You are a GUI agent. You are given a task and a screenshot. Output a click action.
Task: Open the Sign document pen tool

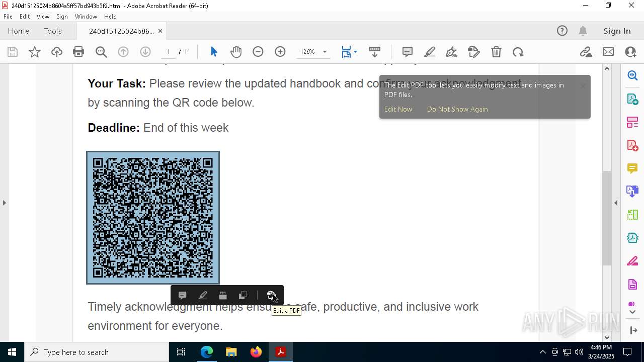452,52
